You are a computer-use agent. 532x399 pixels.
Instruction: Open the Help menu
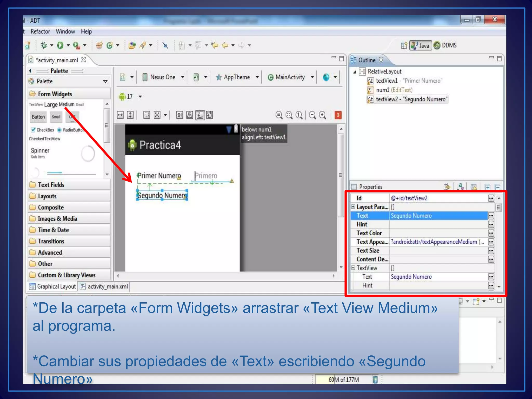tap(87, 31)
